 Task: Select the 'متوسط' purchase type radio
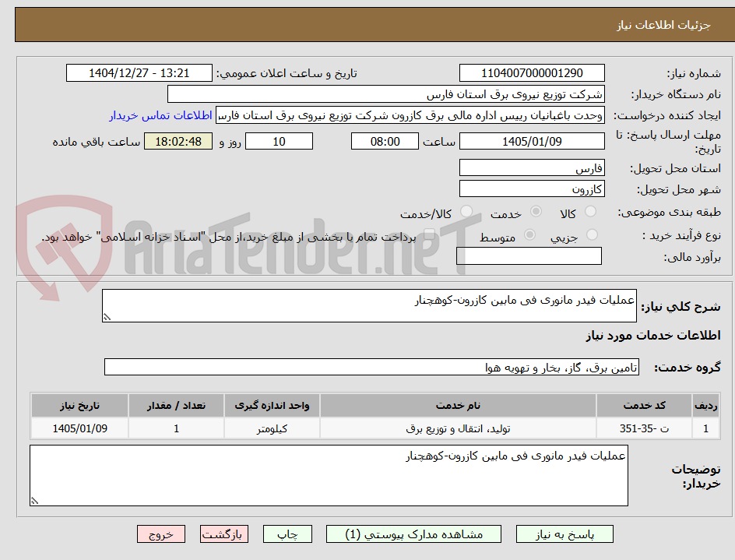tap(529, 234)
